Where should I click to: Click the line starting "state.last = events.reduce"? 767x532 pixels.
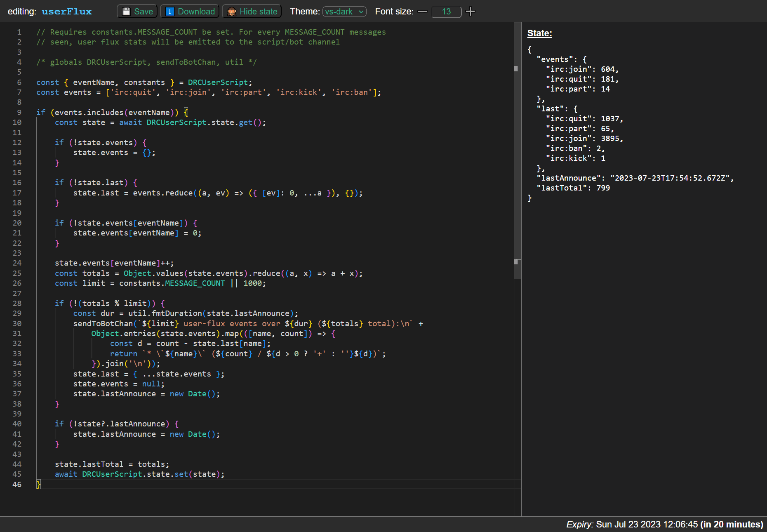click(218, 193)
